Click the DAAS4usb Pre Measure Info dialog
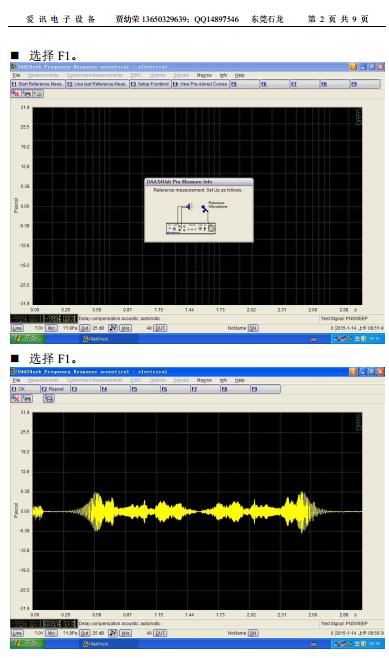389x658 pixels. click(199, 210)
